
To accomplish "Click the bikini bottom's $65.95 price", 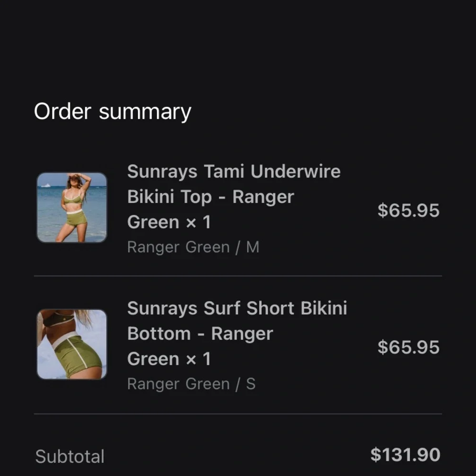I will (x=408, y=347).
